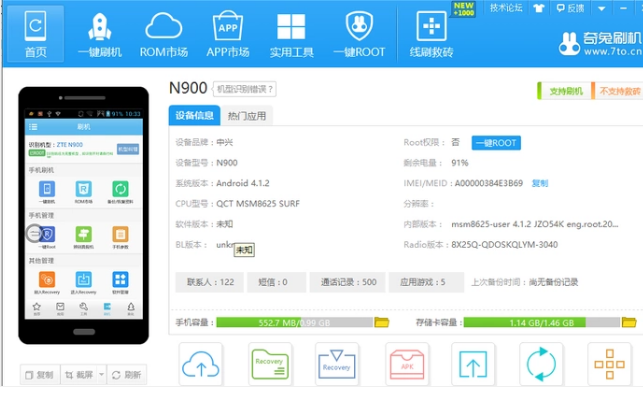Open the ROM市场 cloud icon
The height and width of the screenshot is (408, 643).
(163, 35)
